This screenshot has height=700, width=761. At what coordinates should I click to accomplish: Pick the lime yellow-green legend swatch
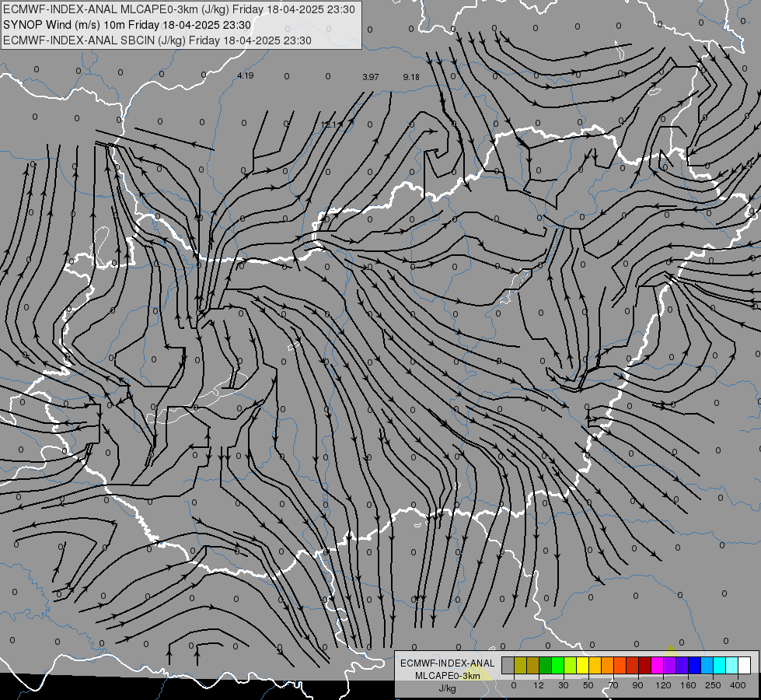pyautogui.click(x=571, y=665)
